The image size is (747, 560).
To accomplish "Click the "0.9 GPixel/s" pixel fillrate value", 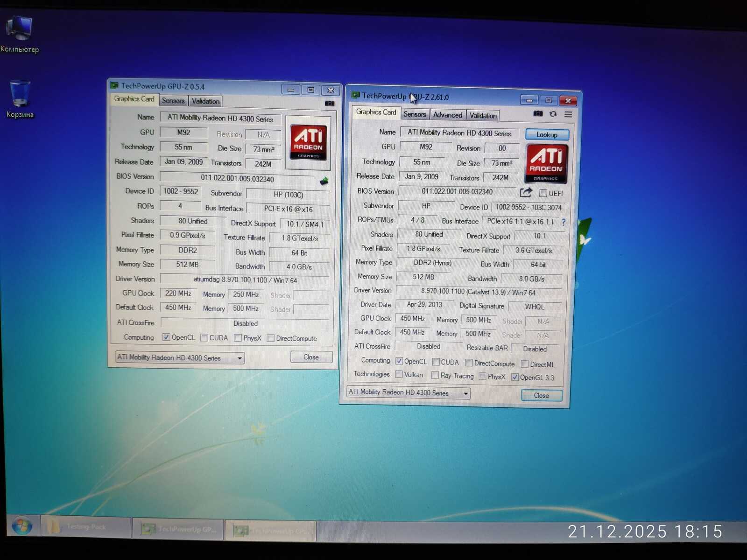I will [187, 235].
